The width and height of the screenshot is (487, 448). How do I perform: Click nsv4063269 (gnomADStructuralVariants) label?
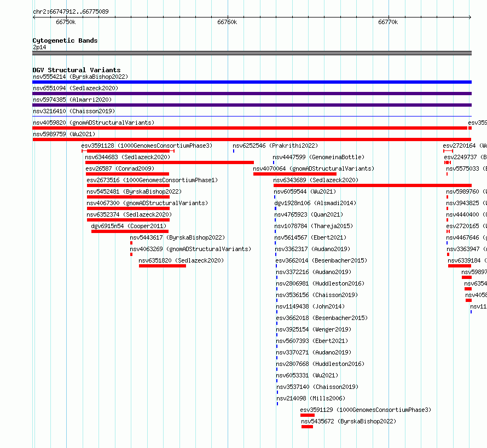pyautogui.click(x=190, y=249)
